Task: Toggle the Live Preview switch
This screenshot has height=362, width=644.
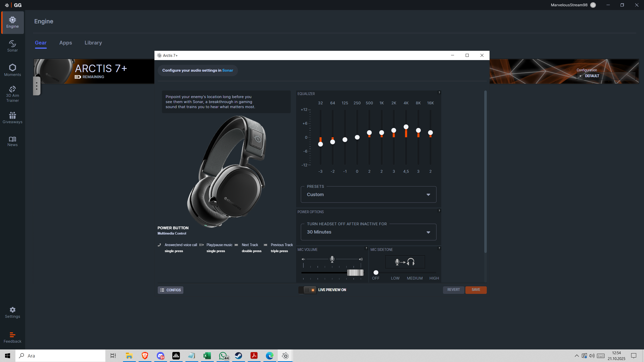Action: [307, 290]
